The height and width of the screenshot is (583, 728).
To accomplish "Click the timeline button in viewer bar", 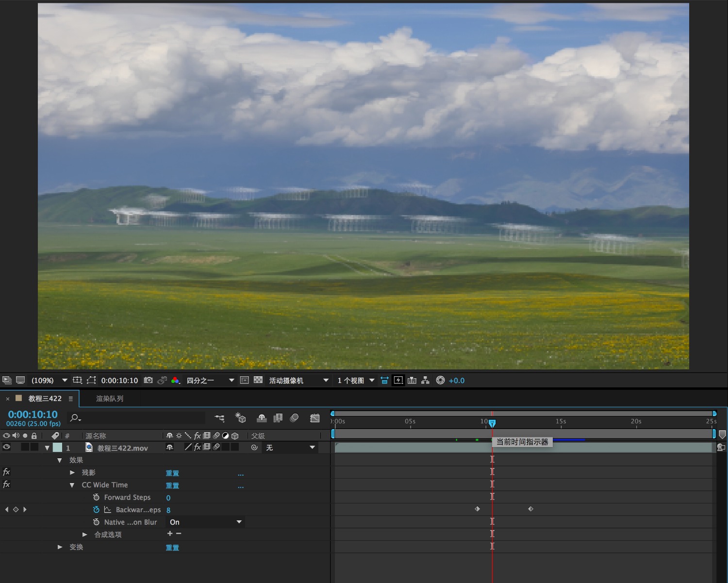I will click(412, 380).
